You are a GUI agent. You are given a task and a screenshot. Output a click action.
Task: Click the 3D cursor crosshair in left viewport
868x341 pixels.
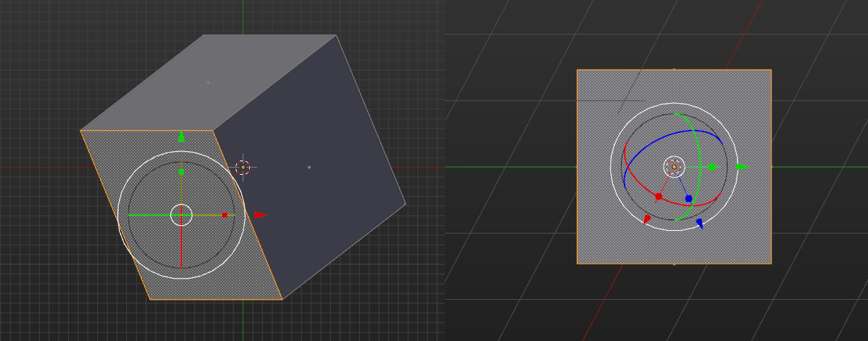click(243, 167)
